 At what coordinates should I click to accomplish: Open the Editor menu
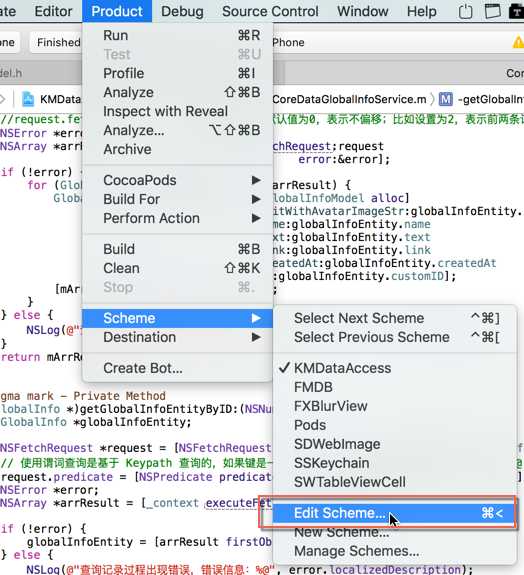coord(53,11)
